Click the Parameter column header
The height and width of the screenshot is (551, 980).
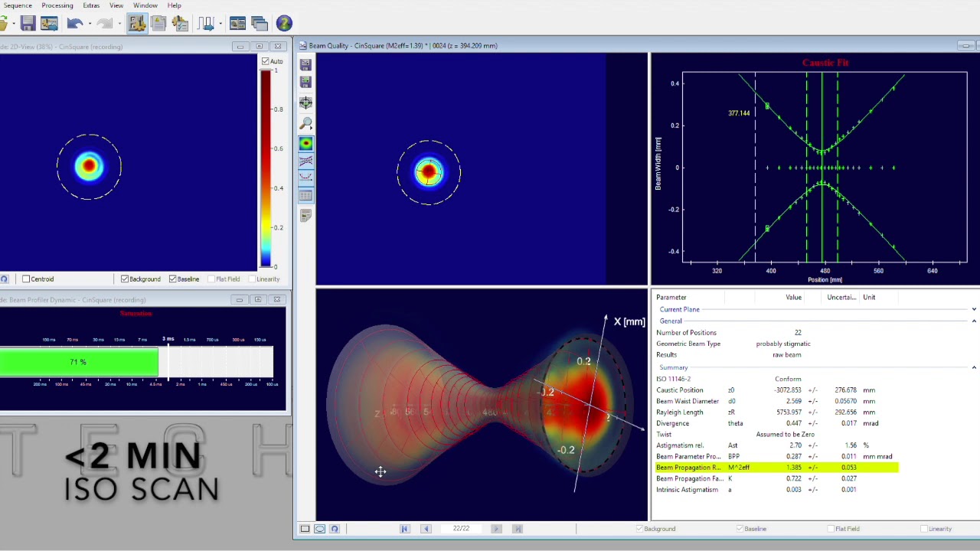[671, 298]
